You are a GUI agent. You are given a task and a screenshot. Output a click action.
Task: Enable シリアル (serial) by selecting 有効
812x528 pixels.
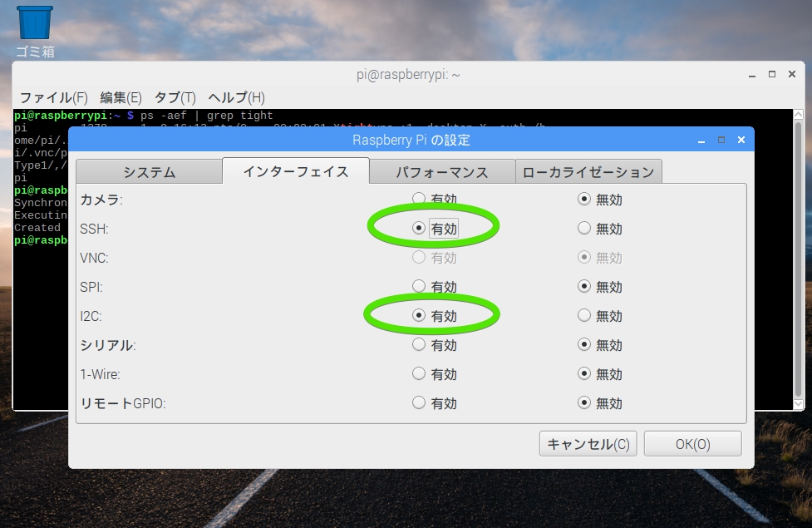(419, 344)
